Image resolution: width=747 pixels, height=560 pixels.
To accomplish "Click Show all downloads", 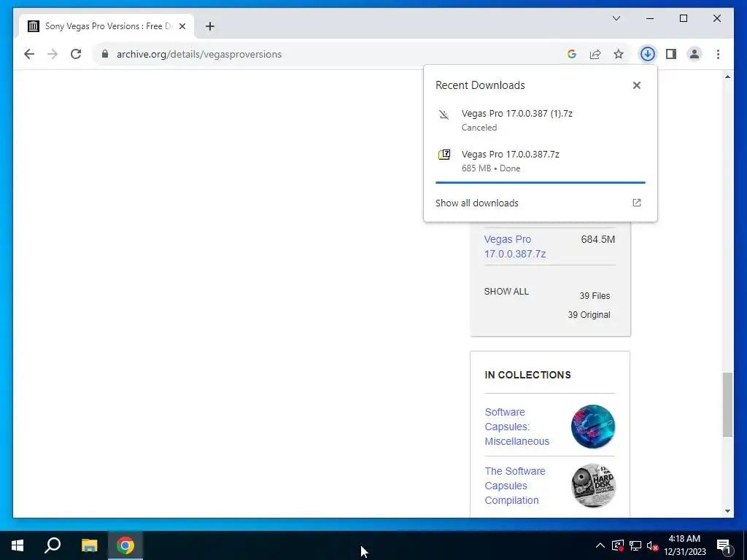I will (x=477, y=203).
